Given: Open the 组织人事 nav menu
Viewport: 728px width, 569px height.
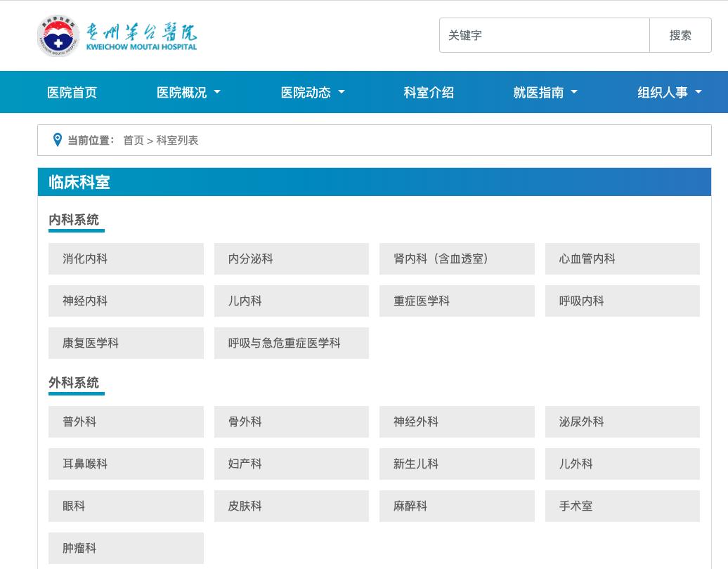Looking at the screenshot, I should click(x=663, y=92).
